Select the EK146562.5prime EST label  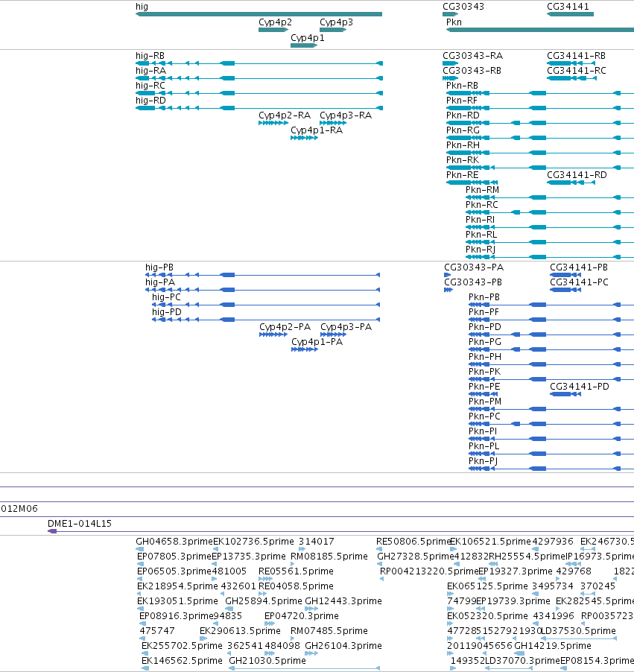coord(183,661)
